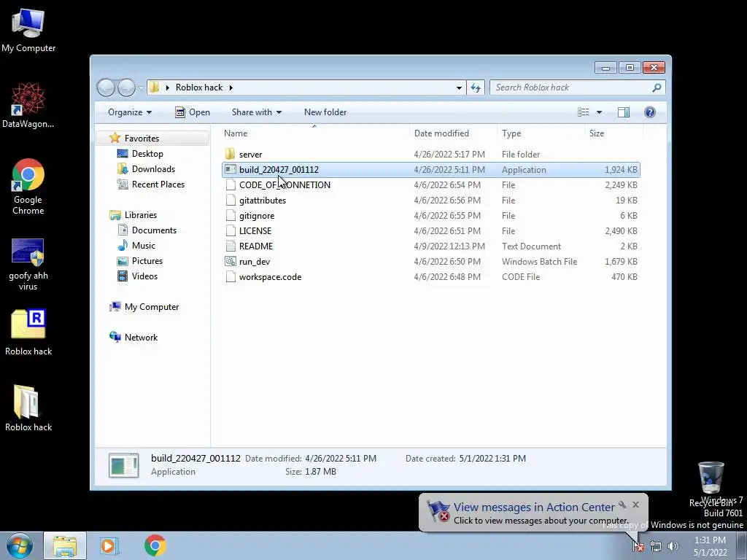747x560 pixels.
Task: Open the Share with dropdown menu
Action: click(x=256, y=112)
